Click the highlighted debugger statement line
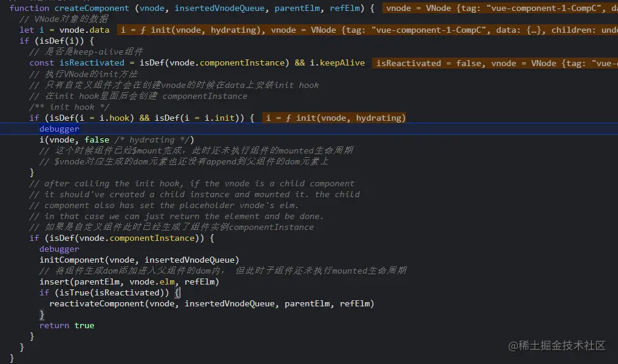The height and width of the screenshot is (364, 618). [x=309, y=129]
